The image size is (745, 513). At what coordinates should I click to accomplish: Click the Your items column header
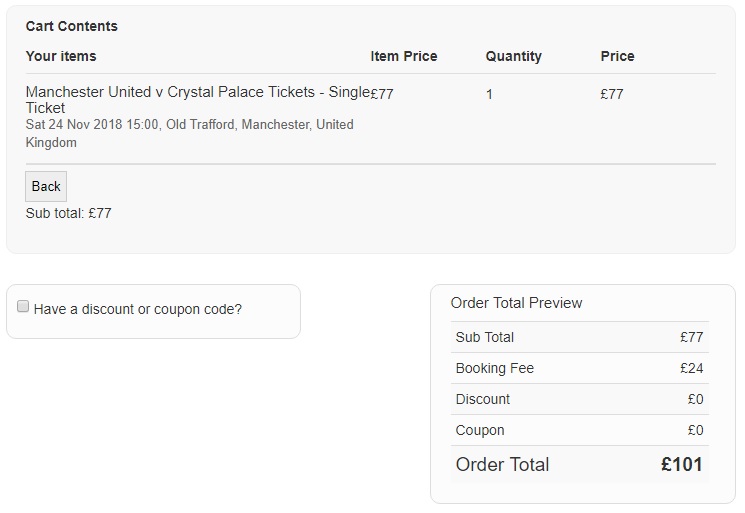pyautogui.click(x=61, y=56)
